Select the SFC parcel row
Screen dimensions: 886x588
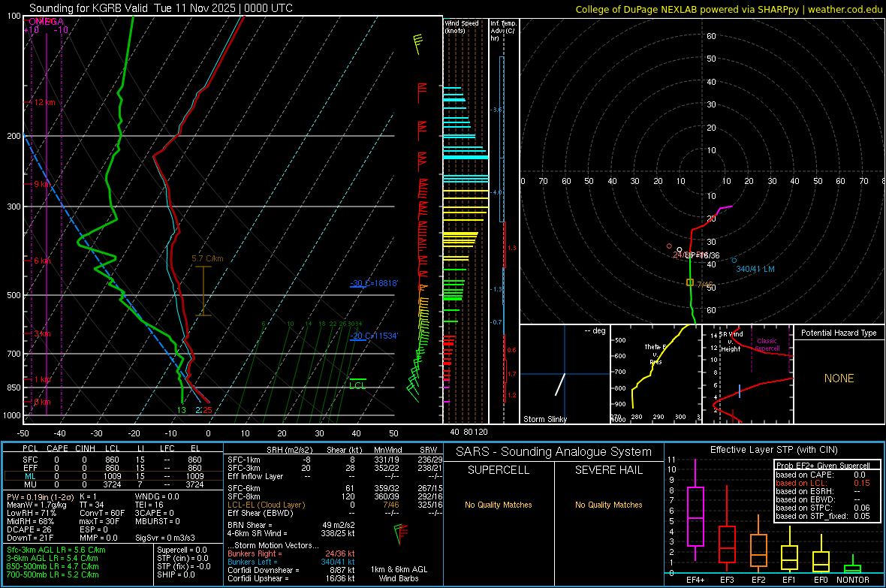click(x=112, y=460)
